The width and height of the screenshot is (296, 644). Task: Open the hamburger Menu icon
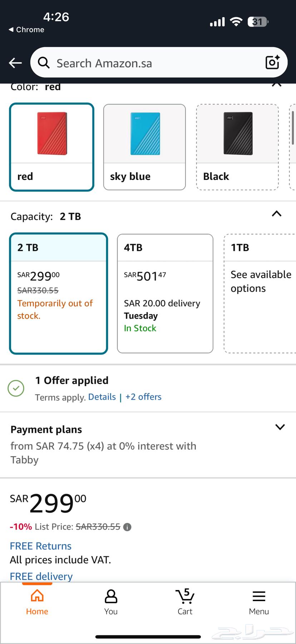[259, 602]
